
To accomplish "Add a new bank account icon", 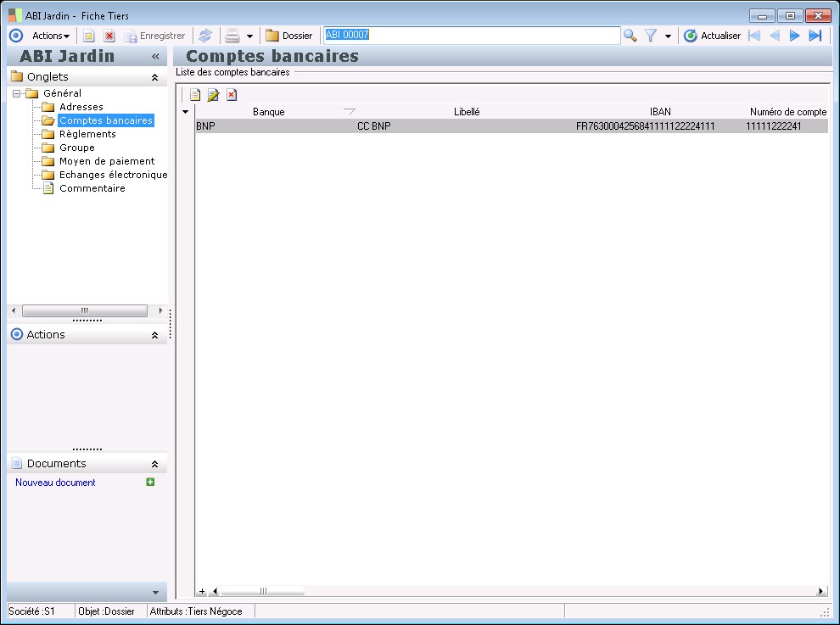I will (195, 95).
